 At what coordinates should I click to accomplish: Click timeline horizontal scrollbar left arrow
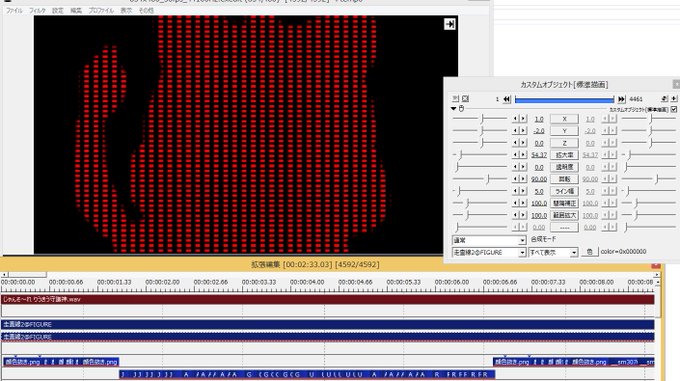(x=4, y=274)
